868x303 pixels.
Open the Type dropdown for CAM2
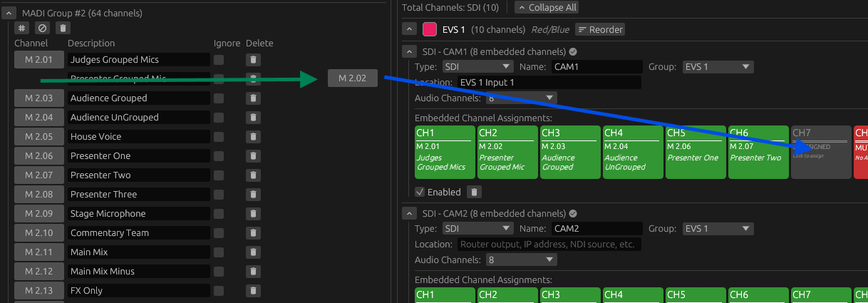(477, 229)
